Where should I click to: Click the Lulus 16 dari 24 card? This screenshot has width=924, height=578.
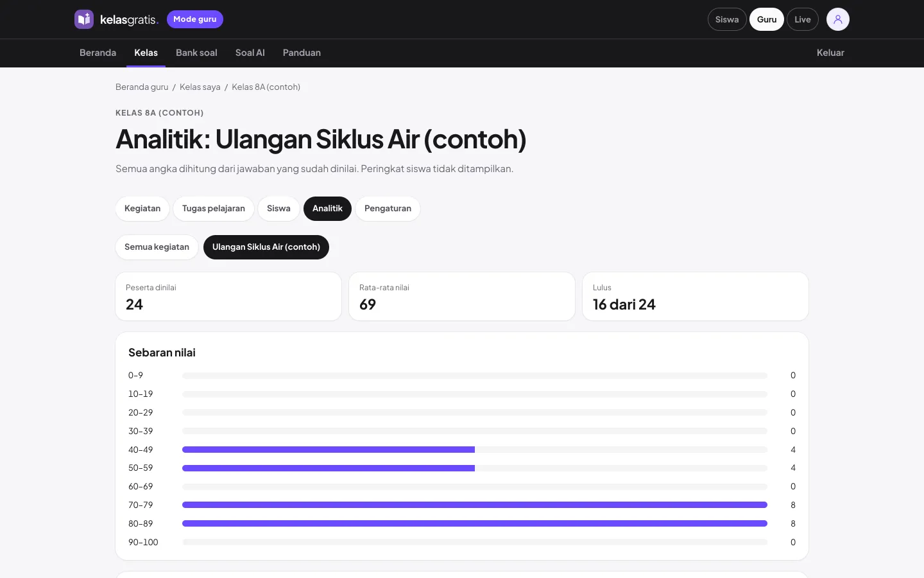pyautogui.click(x=696, y=296)
